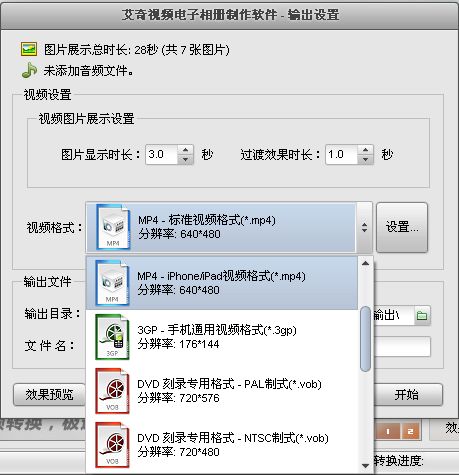Click the file name input field
This screenshot has height=475, width=459.
click(x=402, y=347)
